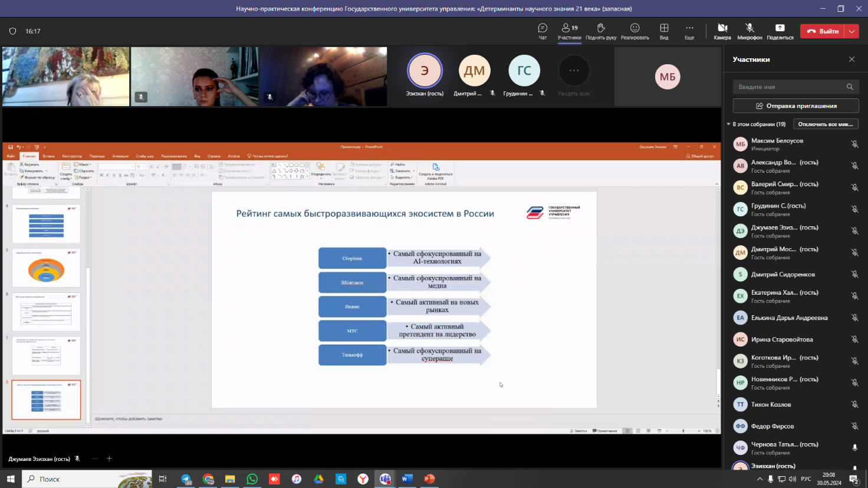Click the Э avatar of Эзизхан (гость)
Screen dimensions: 868x488
coord(425,71)
